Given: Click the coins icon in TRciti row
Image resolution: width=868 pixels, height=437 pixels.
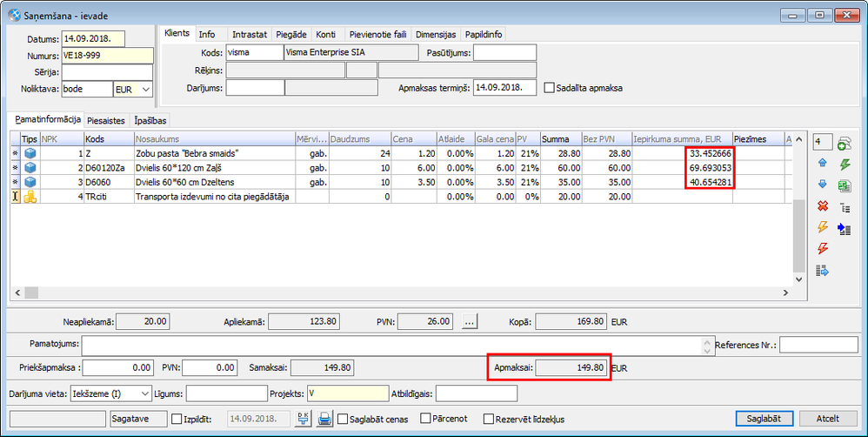Looking at the screenshot, I should click(x=30, y=197).
